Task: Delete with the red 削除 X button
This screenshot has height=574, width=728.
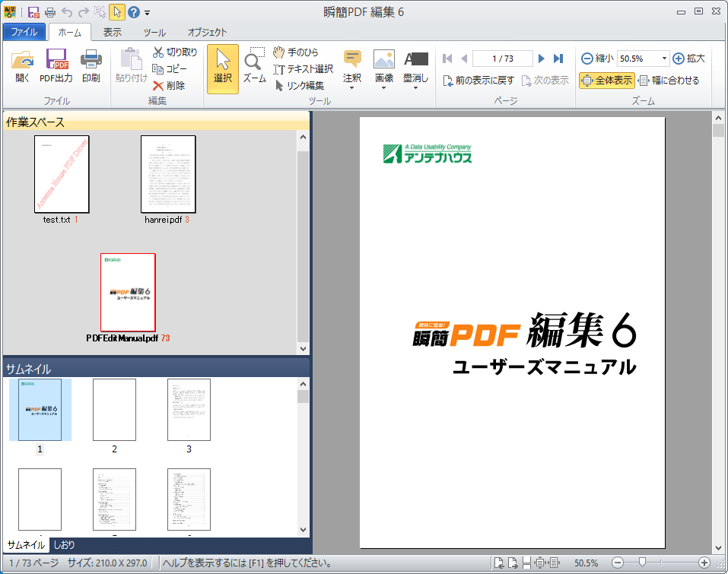Action: [169, 85]
